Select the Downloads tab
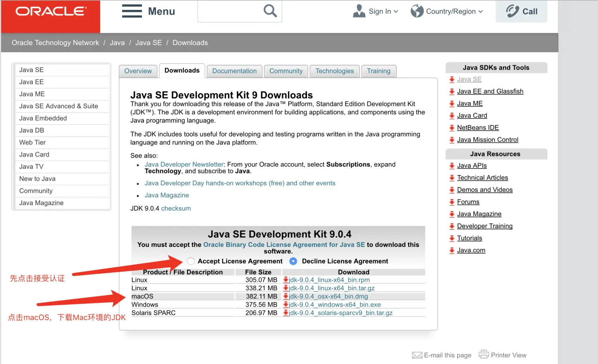The height and width of the screenshot is (364, 598). (182, 70)
